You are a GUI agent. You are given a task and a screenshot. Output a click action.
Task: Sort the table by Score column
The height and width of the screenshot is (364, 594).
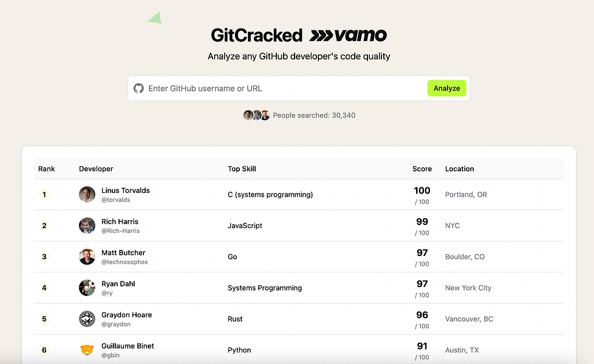click(x=422, y=169)
